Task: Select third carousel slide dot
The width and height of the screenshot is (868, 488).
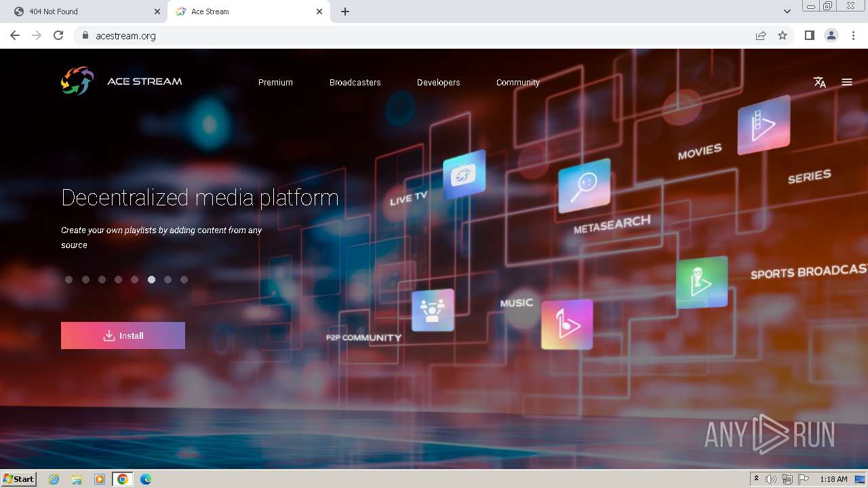Action: (x=102, y=279)
